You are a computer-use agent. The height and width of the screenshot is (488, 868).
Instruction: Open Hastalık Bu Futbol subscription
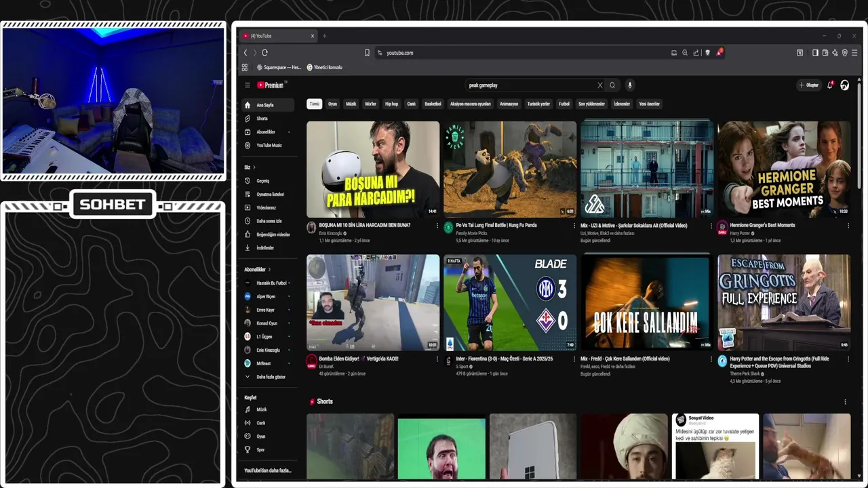(x=268, y=283)
